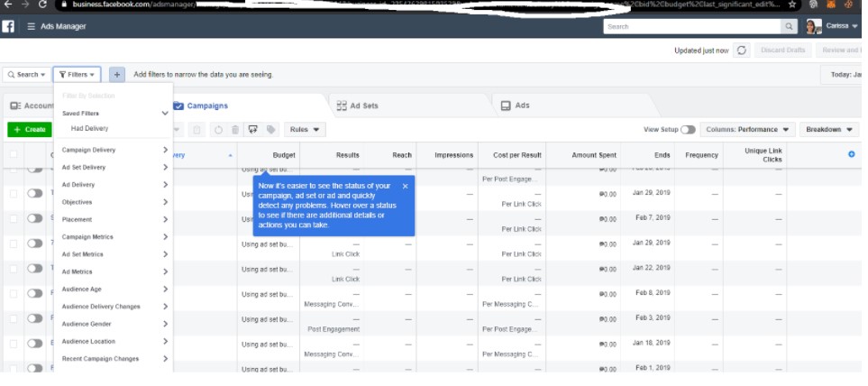Image resolution: width=868 pixels, height=386 pixels.
Task: Toggle campaign switch in Jan 29, 2019 first row
Action: tap(35, 193)
